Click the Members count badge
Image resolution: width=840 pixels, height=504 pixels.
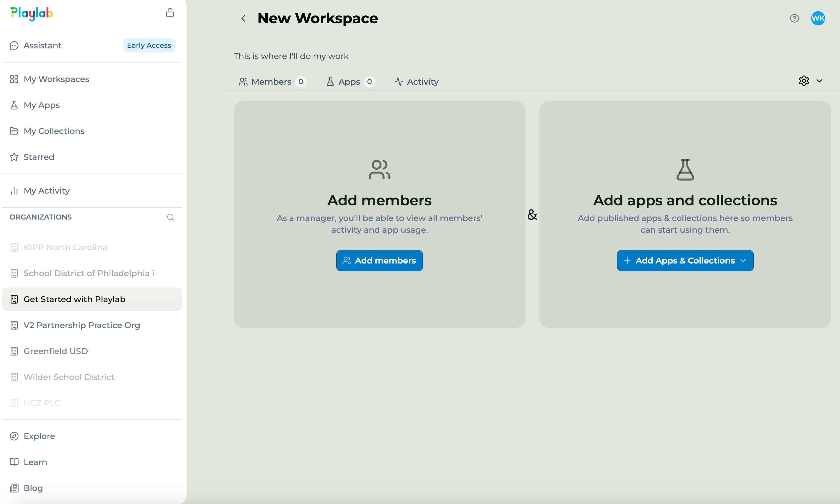tap(300, 82)
